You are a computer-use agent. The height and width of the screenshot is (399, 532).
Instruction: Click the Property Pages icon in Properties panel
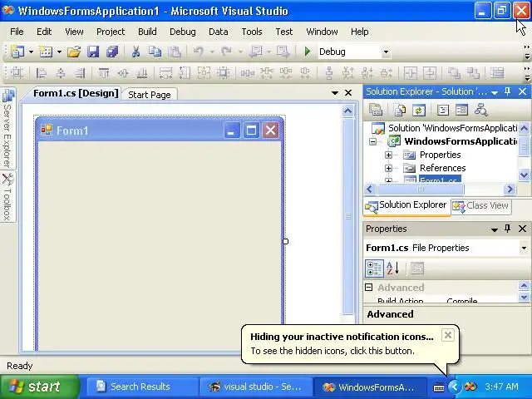coord(417,268)
